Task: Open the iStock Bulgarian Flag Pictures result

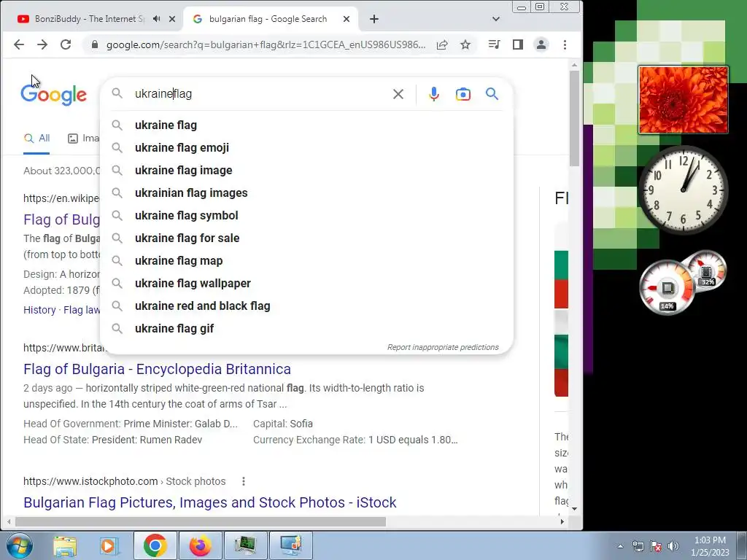Action: point(209,502)
